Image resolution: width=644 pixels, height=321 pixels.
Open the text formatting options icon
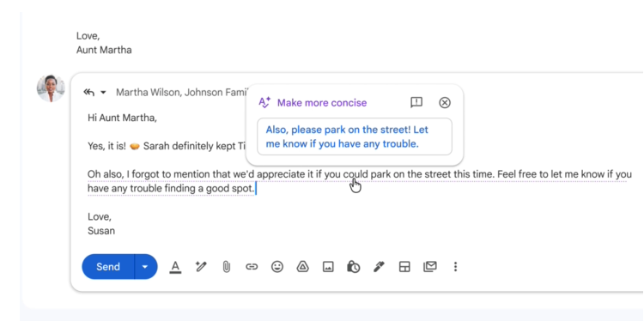(175, 267)
